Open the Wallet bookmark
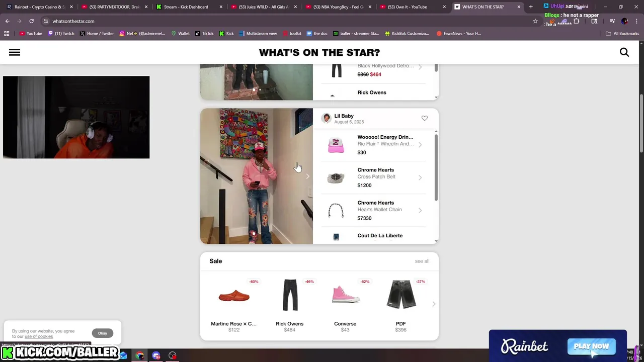The height and width of the screenshot is (362, 644). (x=180, y=34)
